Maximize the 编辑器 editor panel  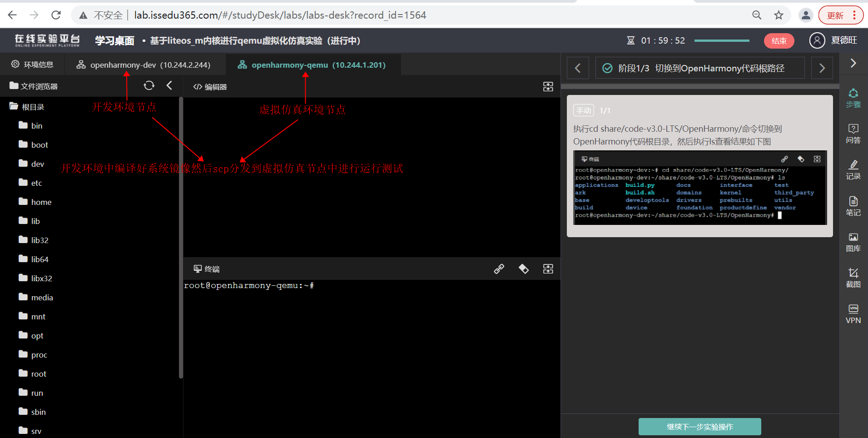point(548,87)
